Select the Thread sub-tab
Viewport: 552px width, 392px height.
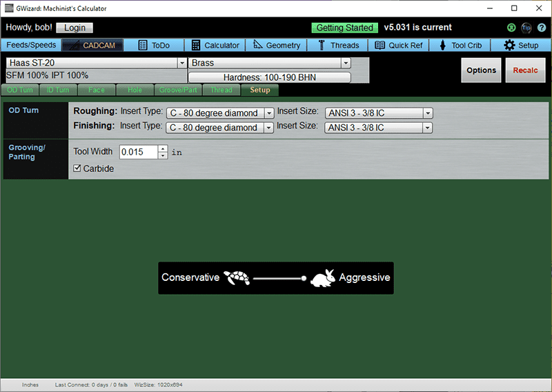(221, 90)
